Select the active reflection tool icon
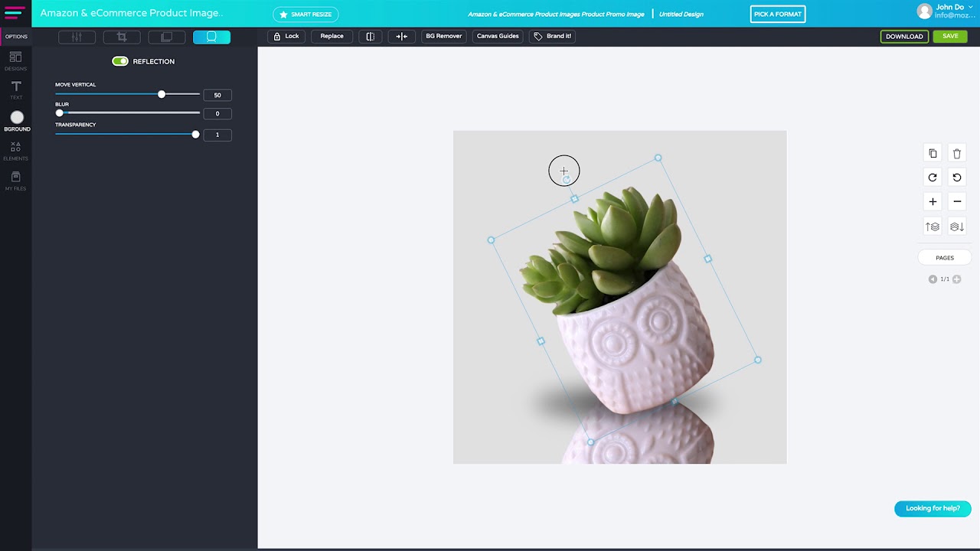Image resolution: width=980 pixels, height=551 pixels. [x=211, y=36]
